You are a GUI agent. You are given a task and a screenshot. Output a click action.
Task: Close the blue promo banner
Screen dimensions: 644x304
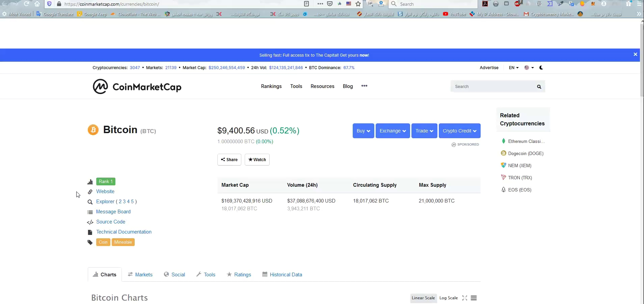[635, 55]
